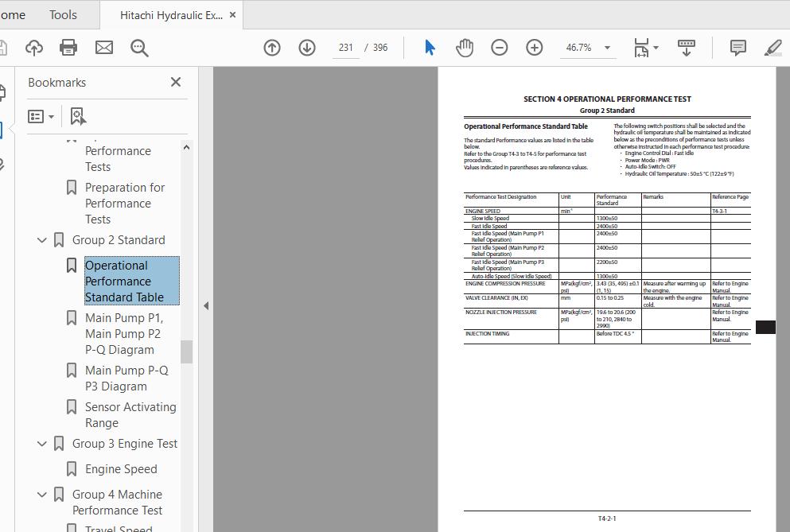Open Main Pump P-Q P3 Diagram bookmark

coord(126,379)
